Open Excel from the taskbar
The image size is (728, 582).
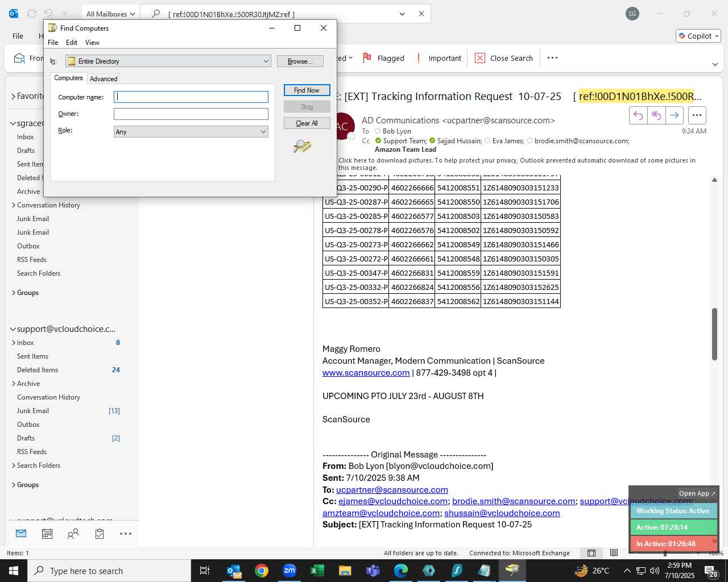pyautogui.click(x=317, y=571)
